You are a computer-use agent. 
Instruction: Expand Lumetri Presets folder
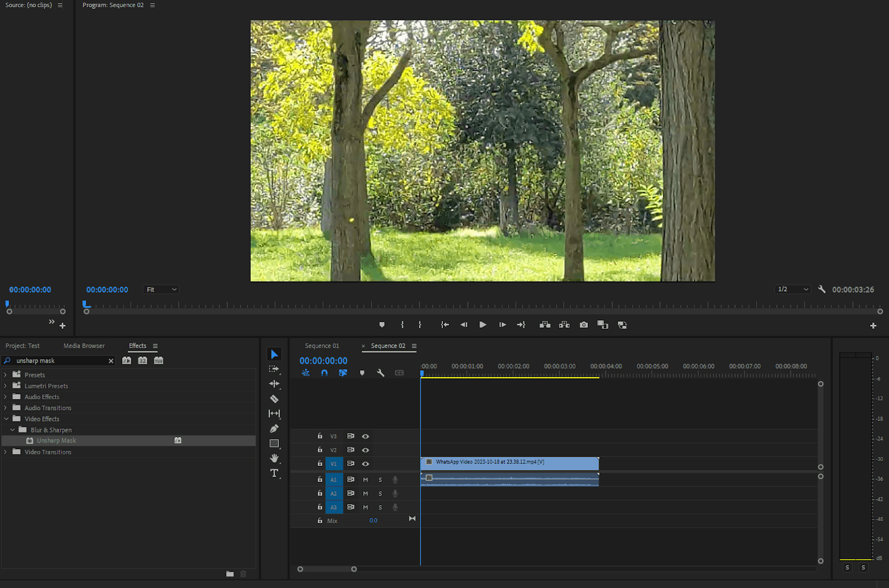[6, 386]
